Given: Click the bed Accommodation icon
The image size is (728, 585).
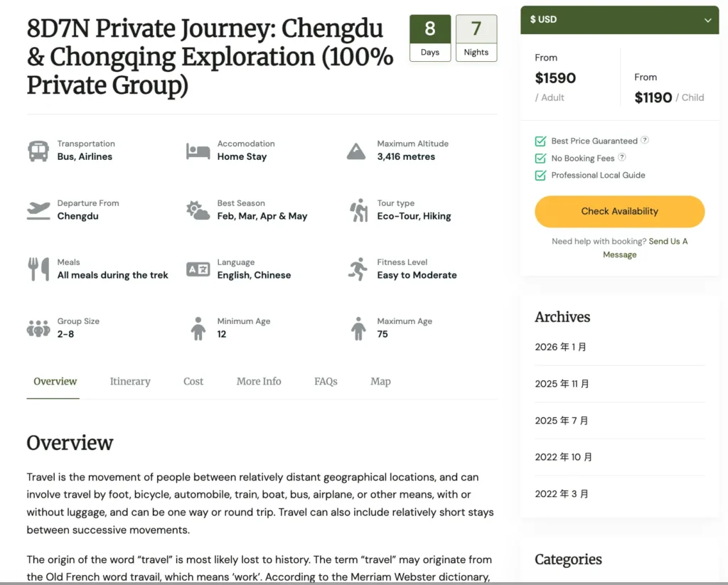Looking at the screenshot, I should click(x=198, y=151).
